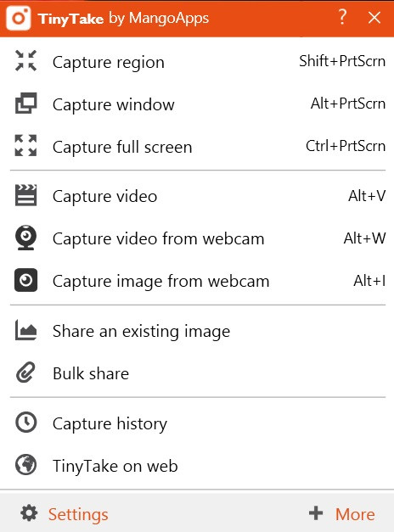Click the webcam image capture icon
This screenshot has height=532, width=394.
[x=25, y=280]
